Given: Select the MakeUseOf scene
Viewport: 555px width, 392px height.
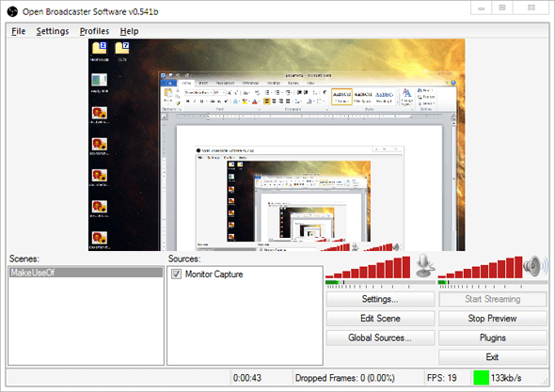Looking at the screenshot, I should [x=86, y=273].
